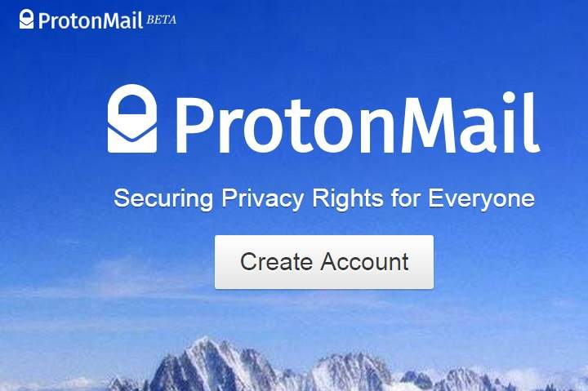
Task: Click the word "Privacy" in the tagline
Action: tap(262, 198)
